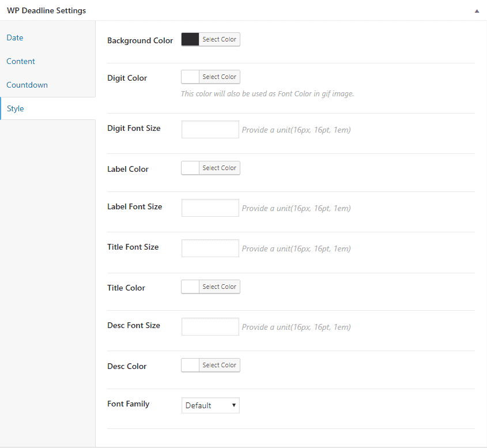
Task: Collapse the WP Deadline Settings panel
Action: [477, 11]
